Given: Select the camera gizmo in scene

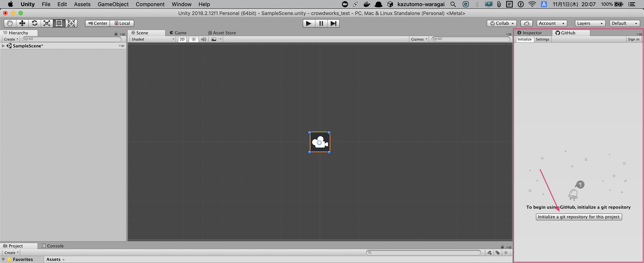Looking at the screenshot, I should tap(320, 142).
